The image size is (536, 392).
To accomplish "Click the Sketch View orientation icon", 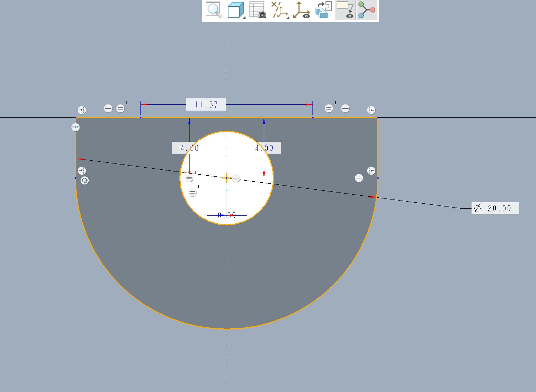I will click(x=323, y=10).
